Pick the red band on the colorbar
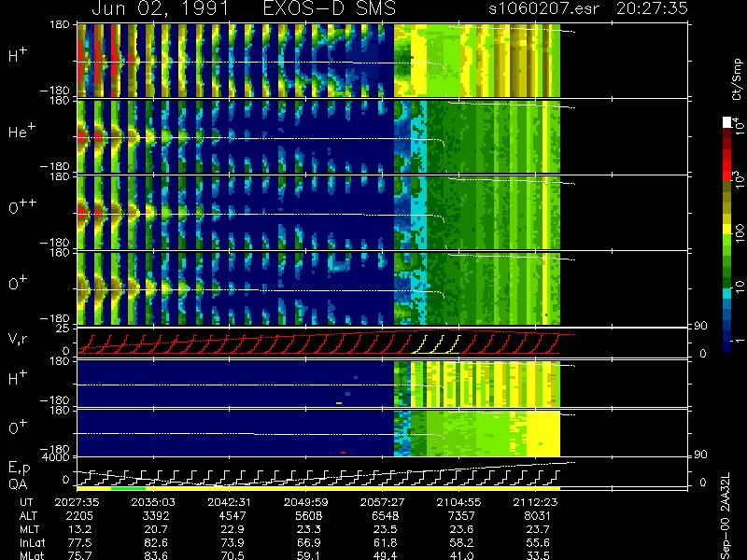Screen dimensions: 747x560 [727, 164]
